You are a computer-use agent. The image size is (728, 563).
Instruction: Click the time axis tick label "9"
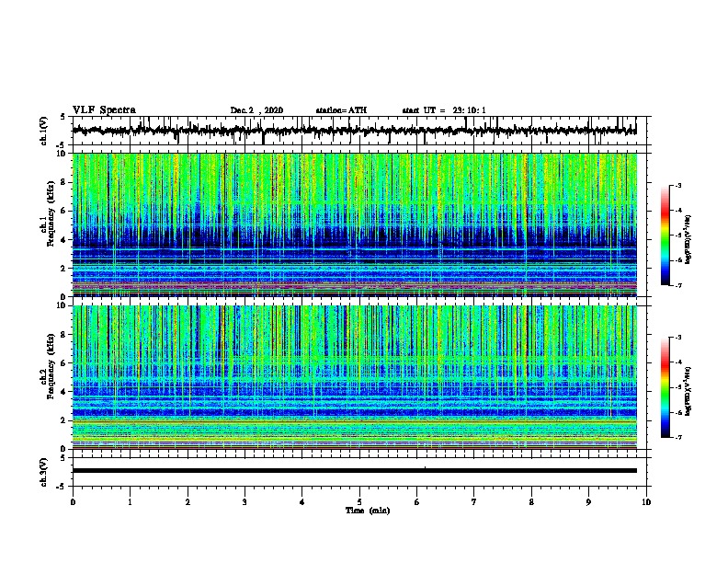coord(588,501)
